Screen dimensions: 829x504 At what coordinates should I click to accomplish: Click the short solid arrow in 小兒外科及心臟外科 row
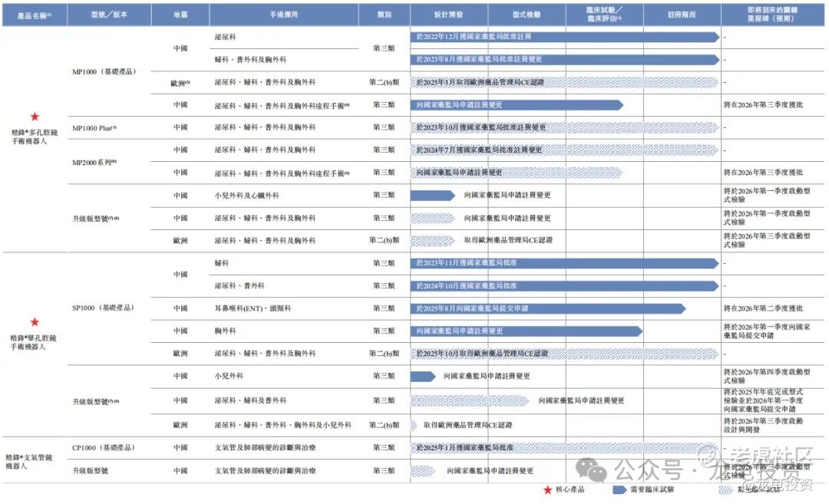pos(432,196)
